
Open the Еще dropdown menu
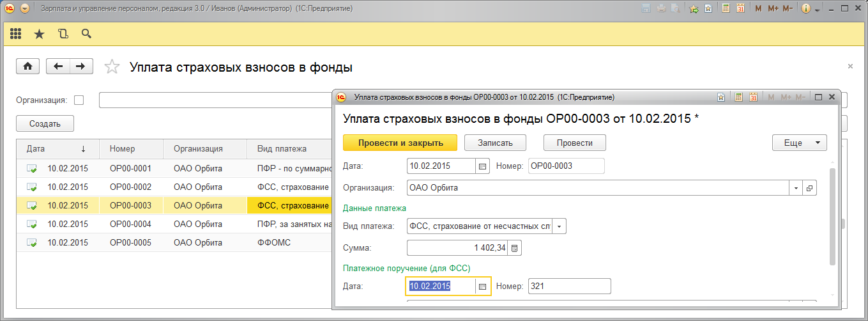point(799,143)
